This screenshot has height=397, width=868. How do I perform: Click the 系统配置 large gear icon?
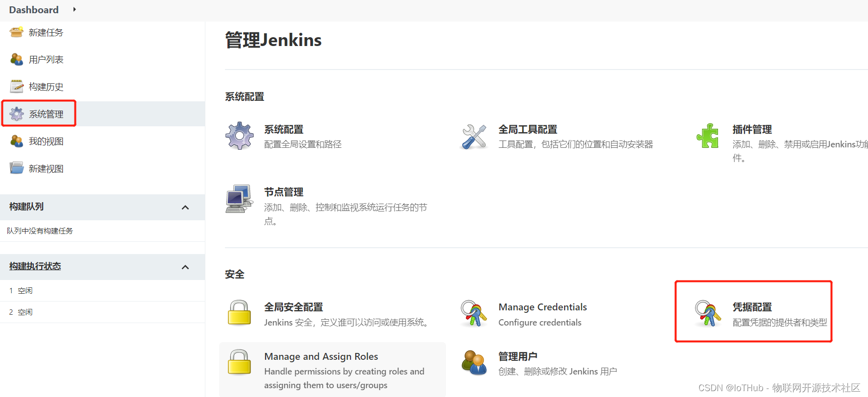point(239,136)
